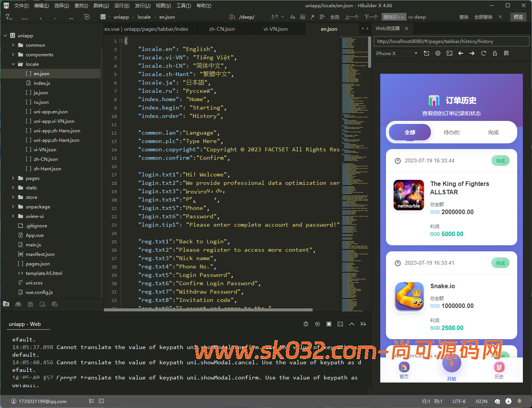Image resolution: width=532 pixels, height=408 pixels.
Task: Click the download arrow icon in status bar
Action: (x=508, y=401)
